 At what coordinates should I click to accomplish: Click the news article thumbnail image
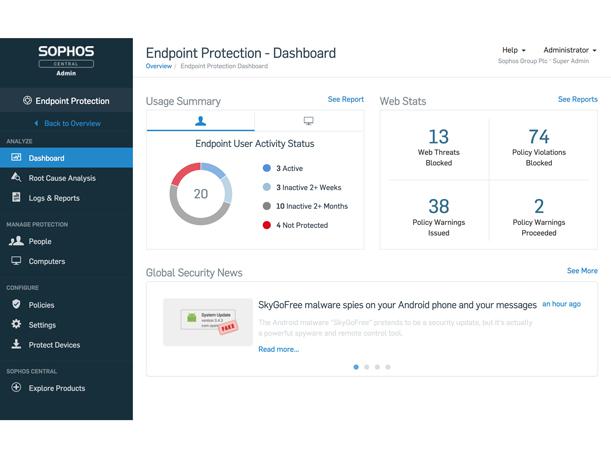tap(208, 322)
